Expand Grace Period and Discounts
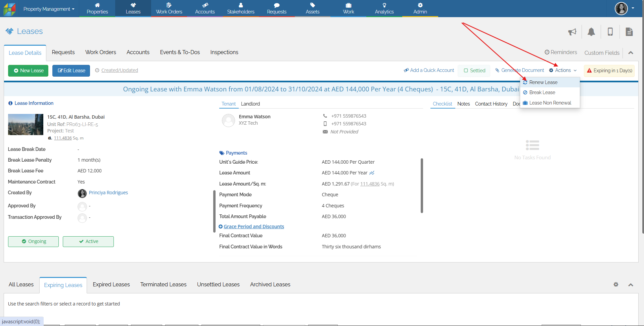Image resolution: width=644 pixels, height=326 pixels. [x=254, y=227]
